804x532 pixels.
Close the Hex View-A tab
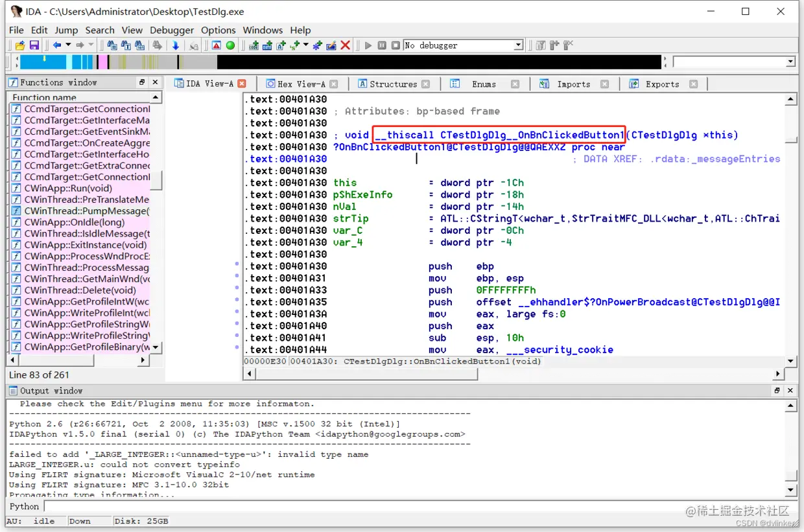tap(333, 84)
